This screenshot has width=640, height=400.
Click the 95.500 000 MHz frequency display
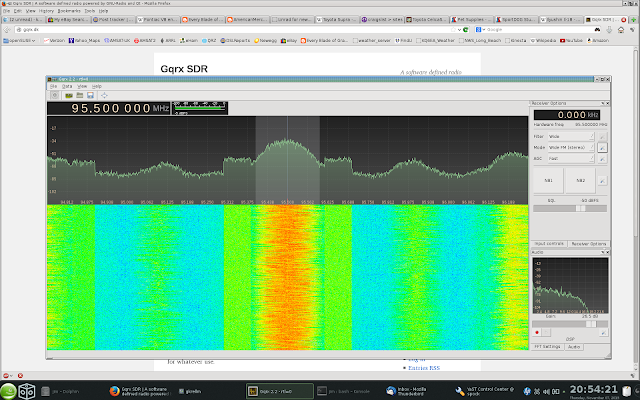(109, 108)
